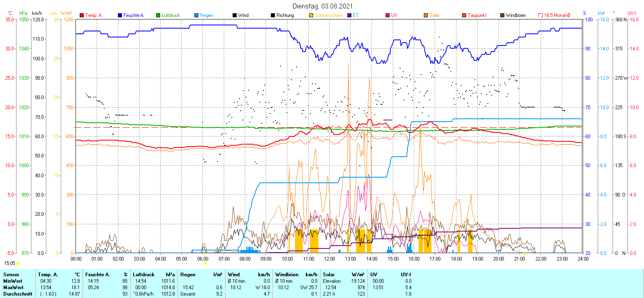
Task: Click the Durchschnitt row label in the table
Action: tap(18, 294)
